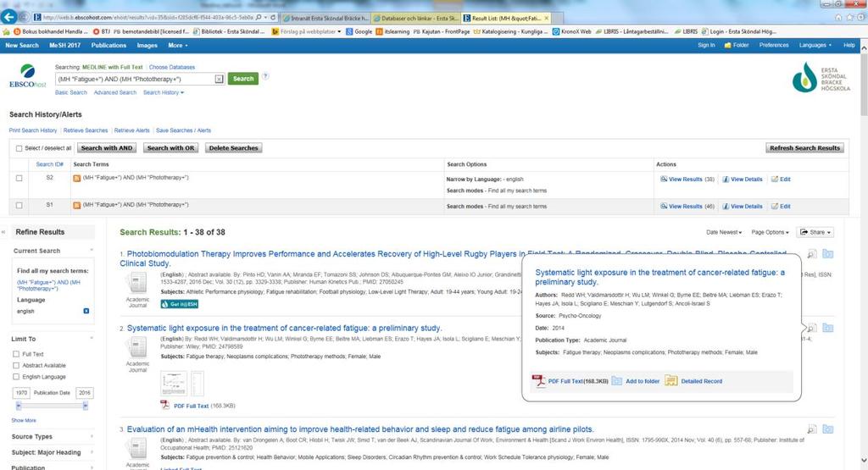Click the EBSCOhost logo

pos(27,76)
